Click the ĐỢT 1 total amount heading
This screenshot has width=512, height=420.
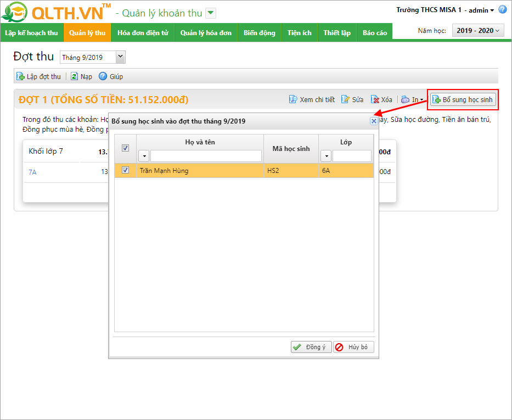[104, 99]
